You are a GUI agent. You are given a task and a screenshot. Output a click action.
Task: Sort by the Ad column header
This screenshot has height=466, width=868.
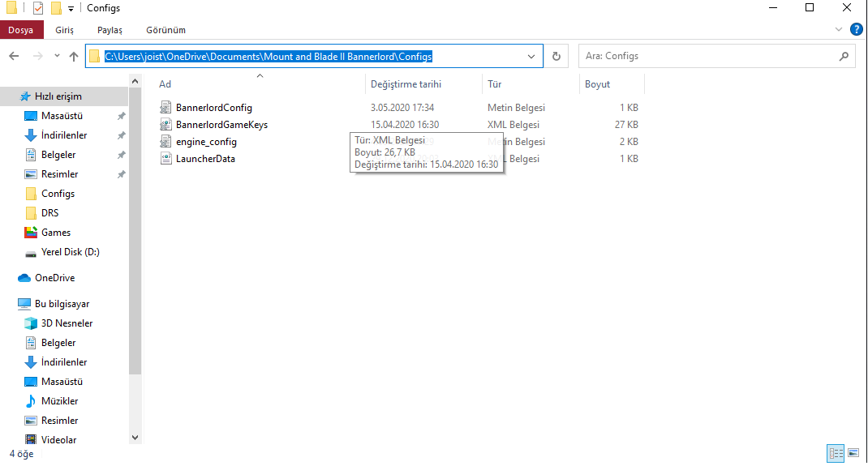pyautogui.click(x=165, y=84)
